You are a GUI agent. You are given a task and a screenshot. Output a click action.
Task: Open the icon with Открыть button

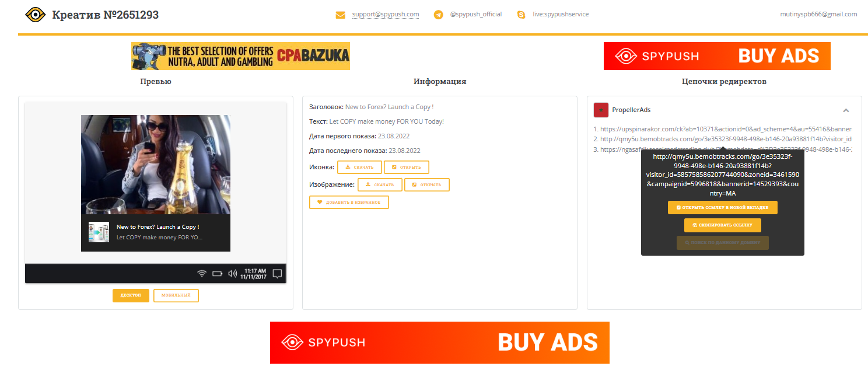click(x=407, y=168)
